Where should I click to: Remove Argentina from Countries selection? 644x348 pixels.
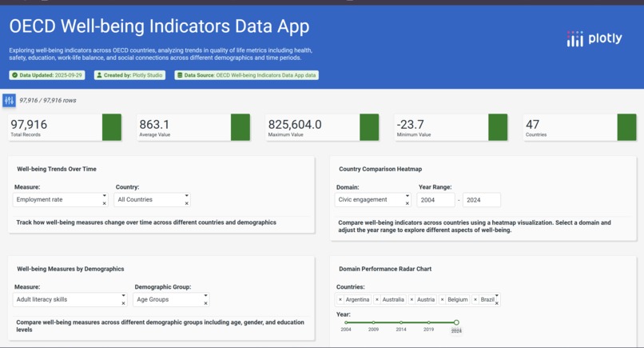pos(340,299)
